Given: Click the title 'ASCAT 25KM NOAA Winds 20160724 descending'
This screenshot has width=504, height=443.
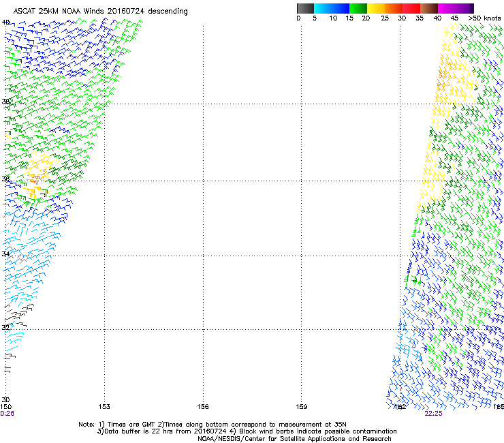Looking at the screenshot, I should click(100, 12).
